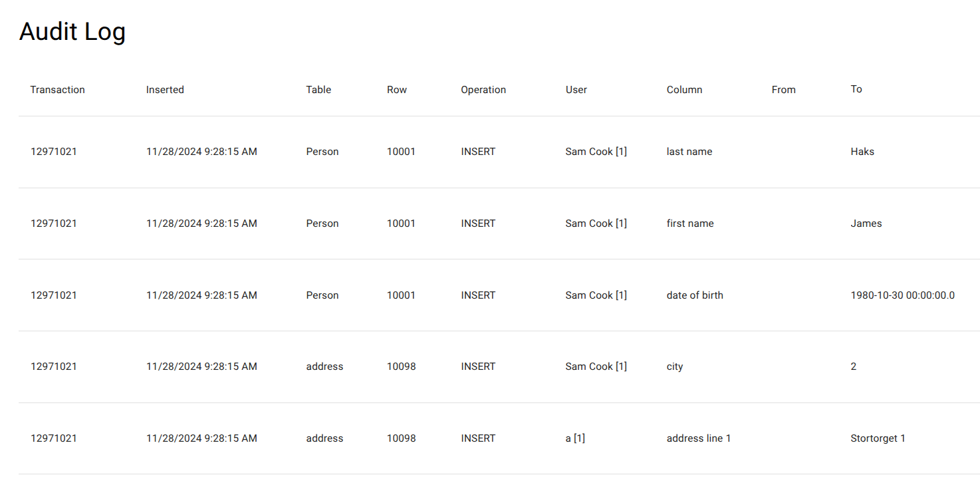This screenshot has height=477, width=980.
Task: Click the Table column header
Action: 318,90
